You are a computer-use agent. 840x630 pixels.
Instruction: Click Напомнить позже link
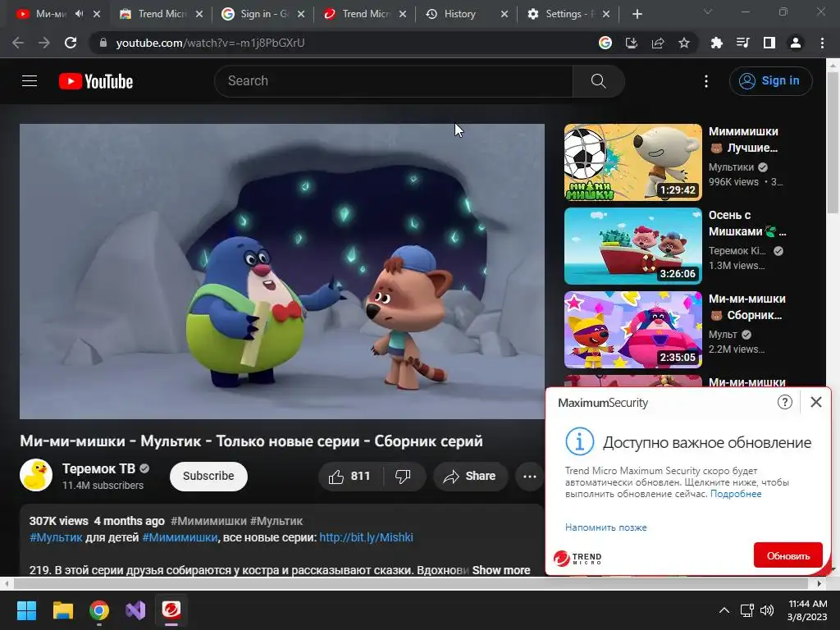(x=606, y=527)
